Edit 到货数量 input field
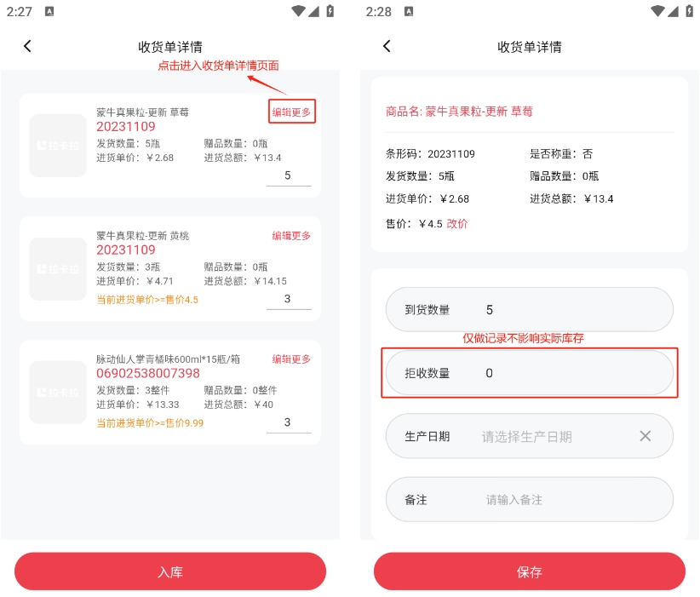Screen dimensions: 700x597 (530, 309)
